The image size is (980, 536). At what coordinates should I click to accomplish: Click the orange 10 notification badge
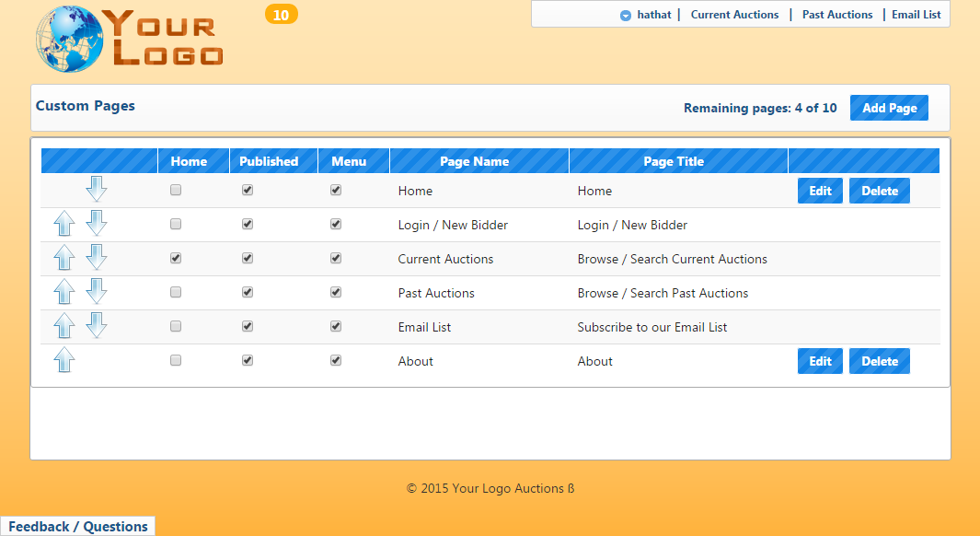click(281, 15)
